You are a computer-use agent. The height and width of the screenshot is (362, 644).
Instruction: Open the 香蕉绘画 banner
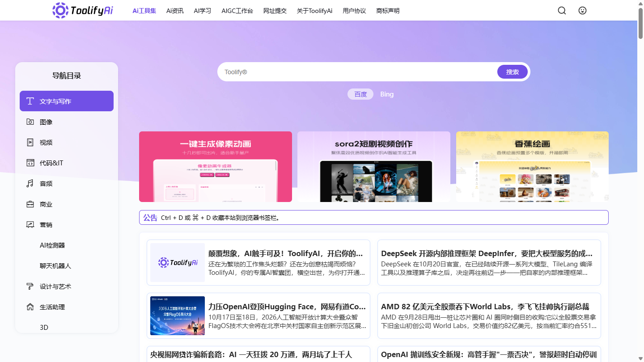coord(532,167)
